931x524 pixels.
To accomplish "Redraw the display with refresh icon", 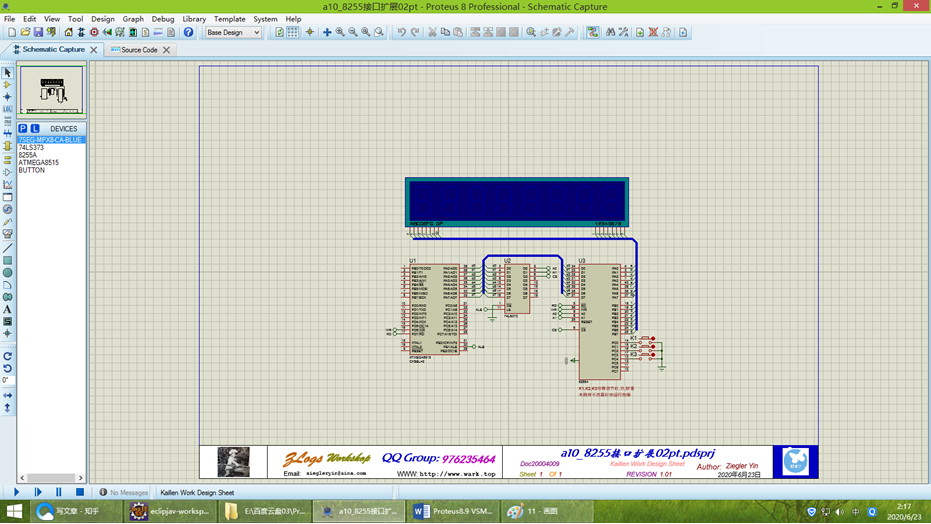I will 280,33.
